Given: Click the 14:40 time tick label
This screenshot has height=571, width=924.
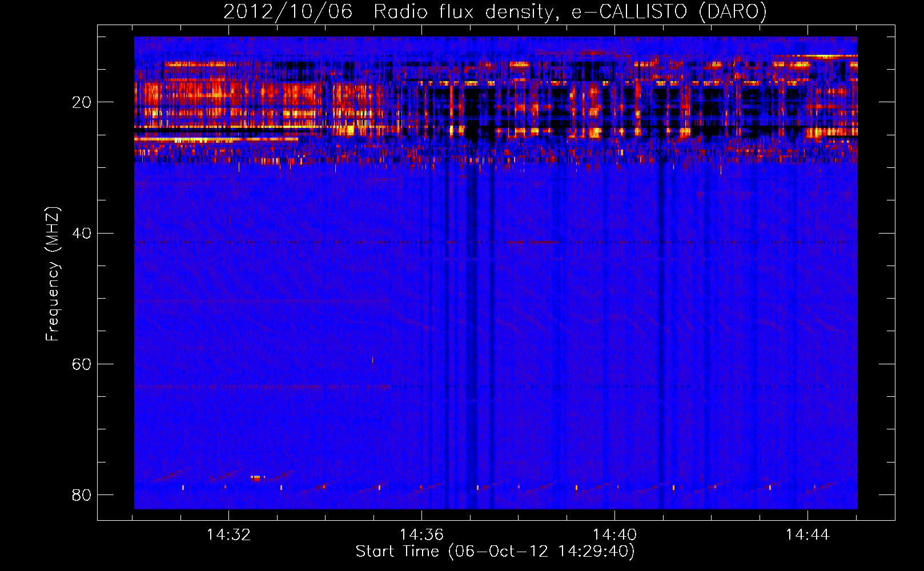Looking at the screenshot, I should click(614, 535).
